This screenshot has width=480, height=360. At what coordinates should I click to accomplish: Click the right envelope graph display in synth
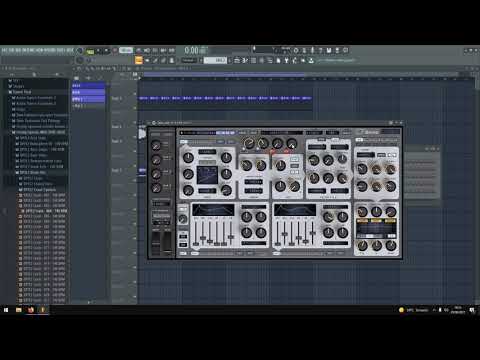[x=295, y=210]
